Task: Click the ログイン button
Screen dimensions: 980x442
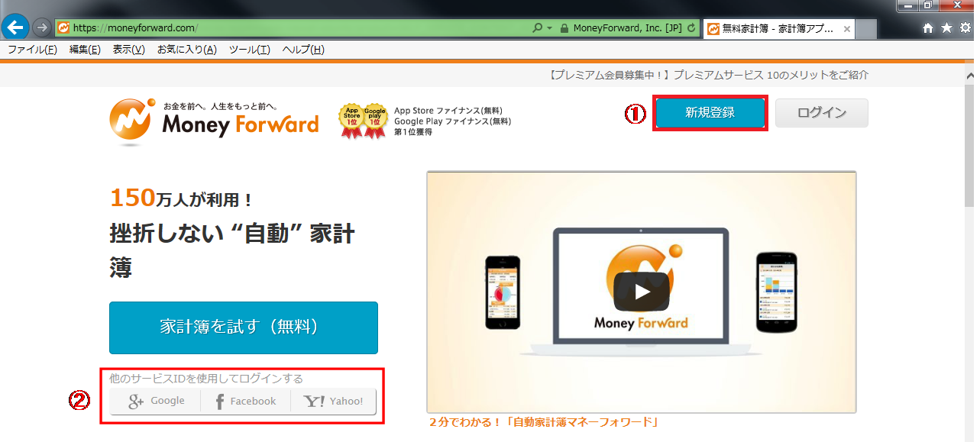Action: tap(822, 113)
